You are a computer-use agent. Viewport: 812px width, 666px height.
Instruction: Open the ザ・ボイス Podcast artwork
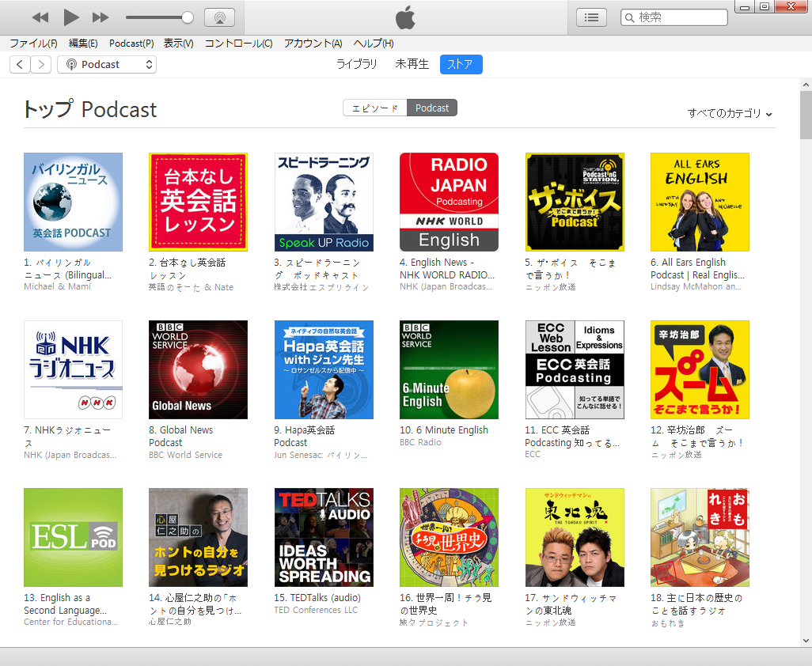click(x=575, y=202)
